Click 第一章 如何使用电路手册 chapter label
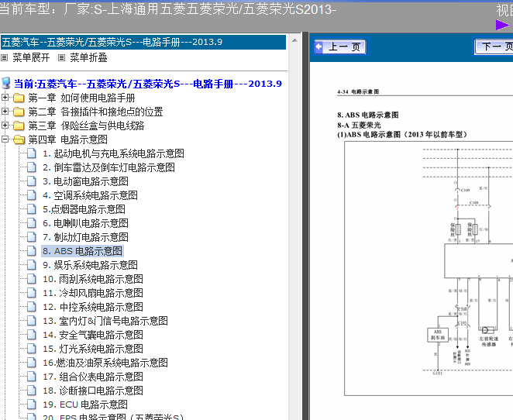Image resolution: width=513 pixels, height=420 pixels. coord(81,98)
